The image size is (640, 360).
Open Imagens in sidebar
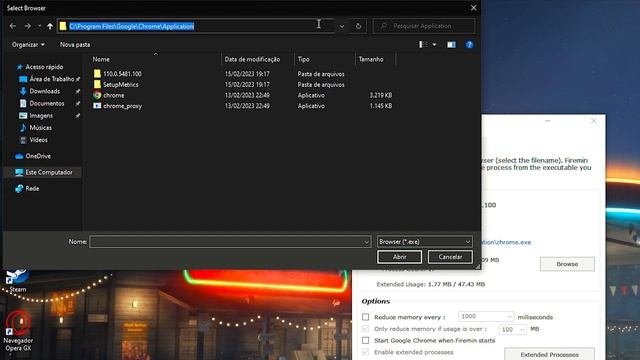41,116
